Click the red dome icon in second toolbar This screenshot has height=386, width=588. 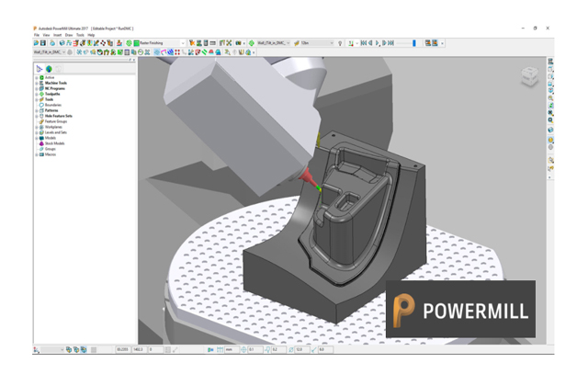211,52
